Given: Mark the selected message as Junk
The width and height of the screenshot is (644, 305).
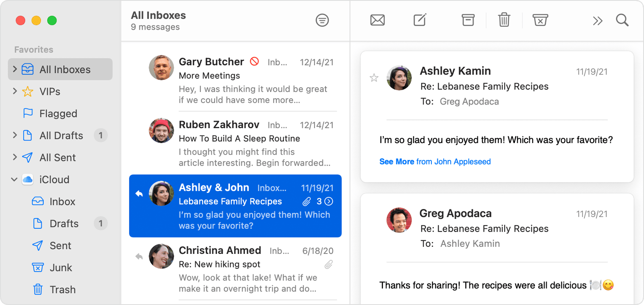Looking at the screenshot, I should tap(540, 20).
